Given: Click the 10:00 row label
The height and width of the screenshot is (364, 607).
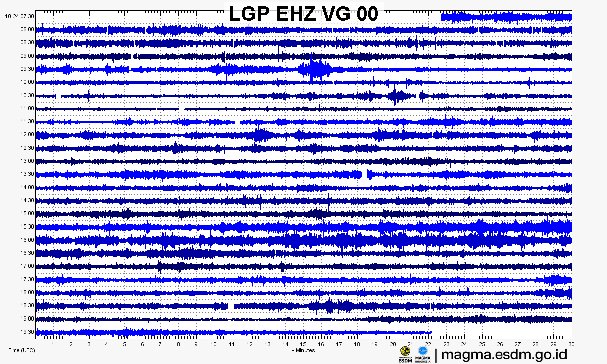Looking at the screenshot, I should (x=27, y=82).
